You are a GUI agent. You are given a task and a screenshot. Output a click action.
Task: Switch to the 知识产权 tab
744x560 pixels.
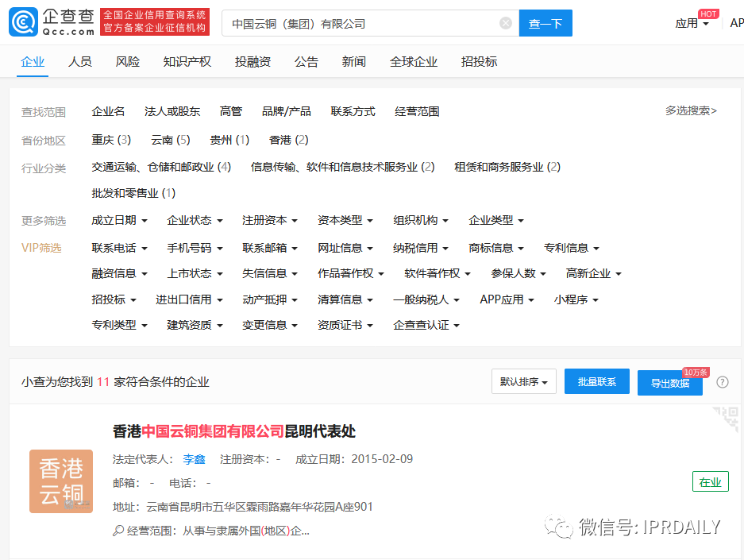(187, 62)
